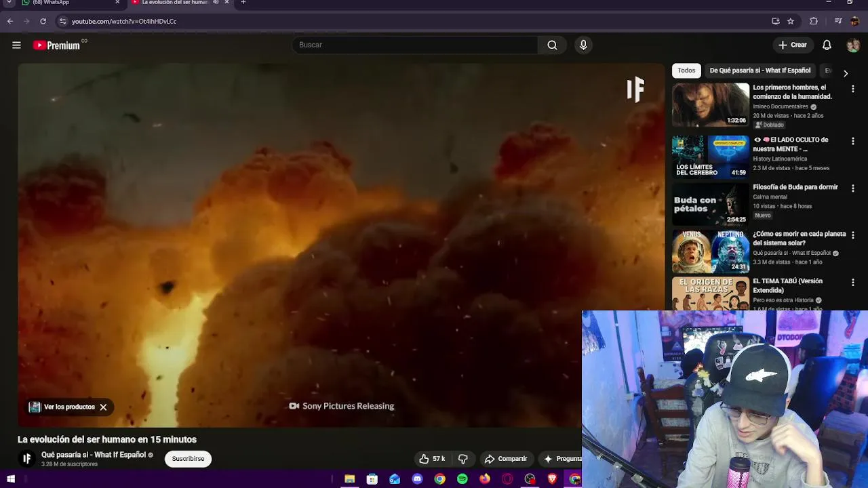This screenshot has height=488, width=868.
Task: Open the browser extensions puzzle icon
Action: (814, 21)
